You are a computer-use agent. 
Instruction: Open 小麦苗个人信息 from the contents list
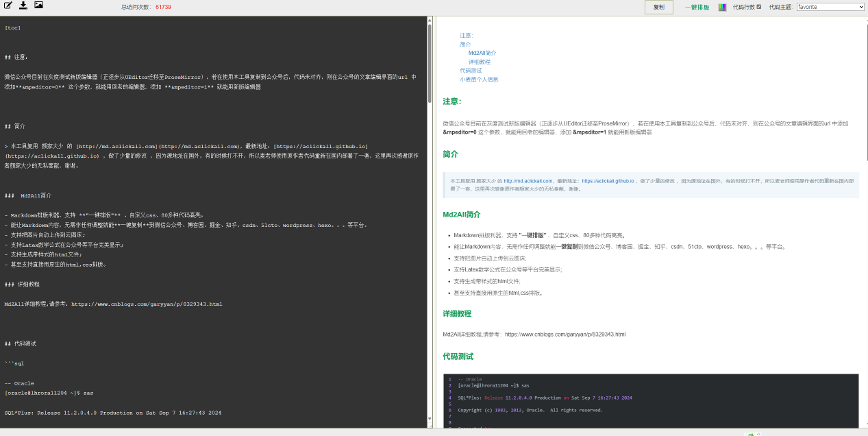[479, 80]
